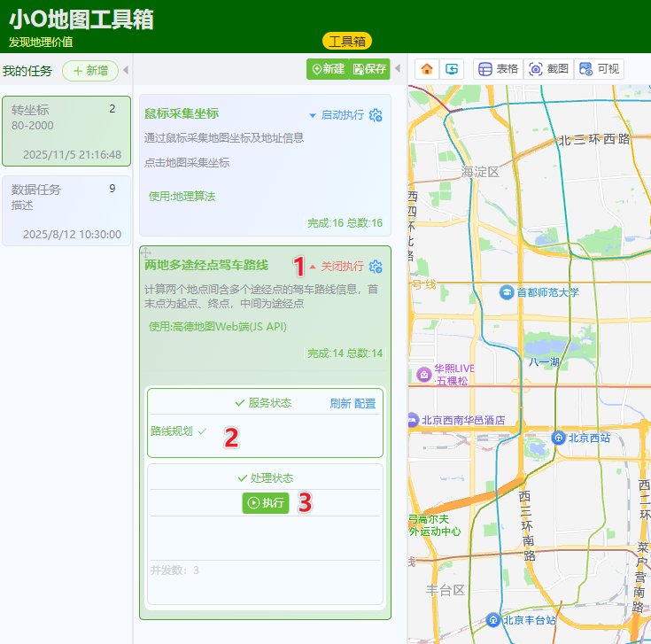Collapse 关闭执行 on 两地多途经点驾车路线

click(x=337, y=266)
